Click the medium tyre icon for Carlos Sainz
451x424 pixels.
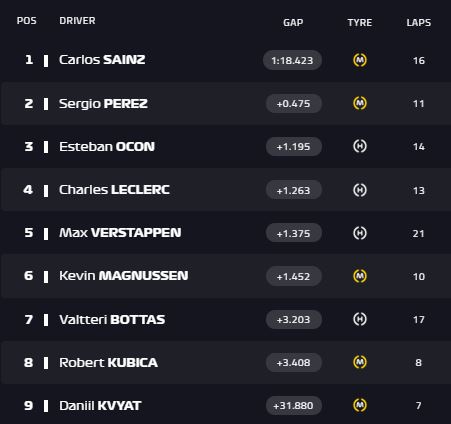360,60
